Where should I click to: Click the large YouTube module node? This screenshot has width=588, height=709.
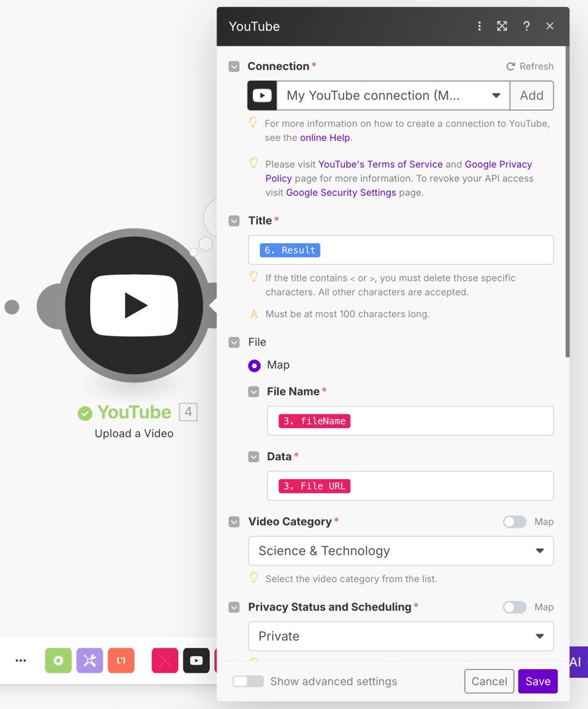coord(134,306)
